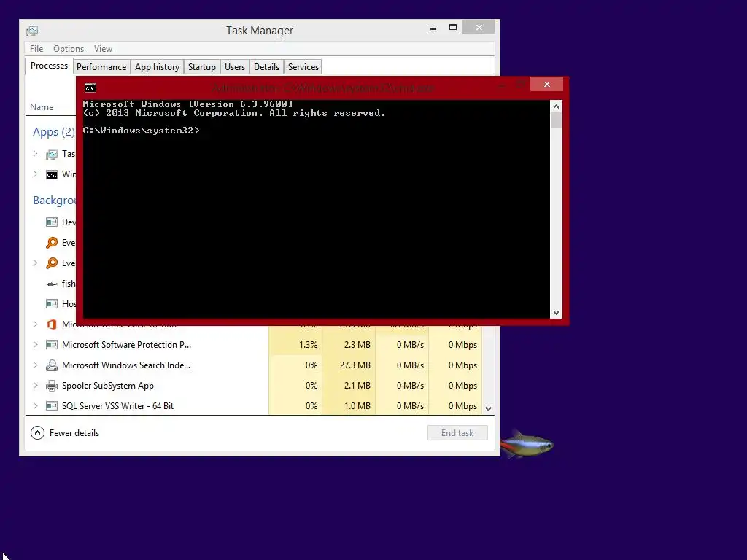Click the fish process icon
Viewport: 747px width, 560px height.
pos(52,284)
